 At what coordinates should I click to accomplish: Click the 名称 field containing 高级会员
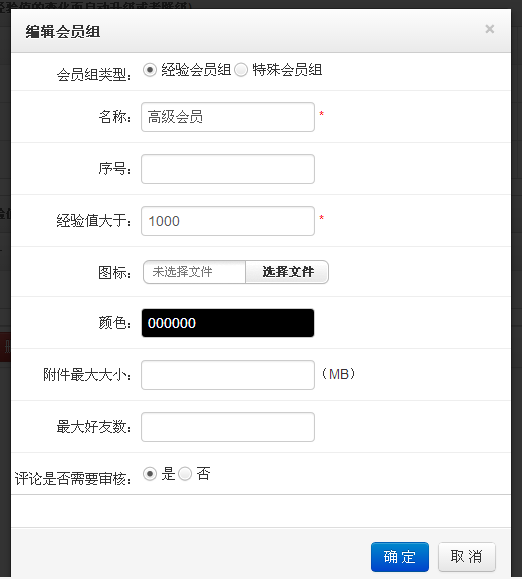click(x=228, y=117)
